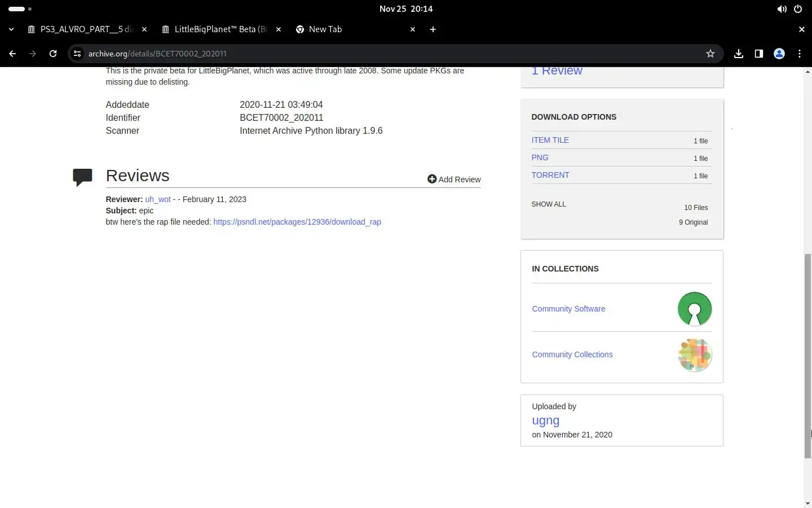Click the Community Collections colorful thumbnail
The height and width of the screenshot is (508, 812).
(695, 354)
